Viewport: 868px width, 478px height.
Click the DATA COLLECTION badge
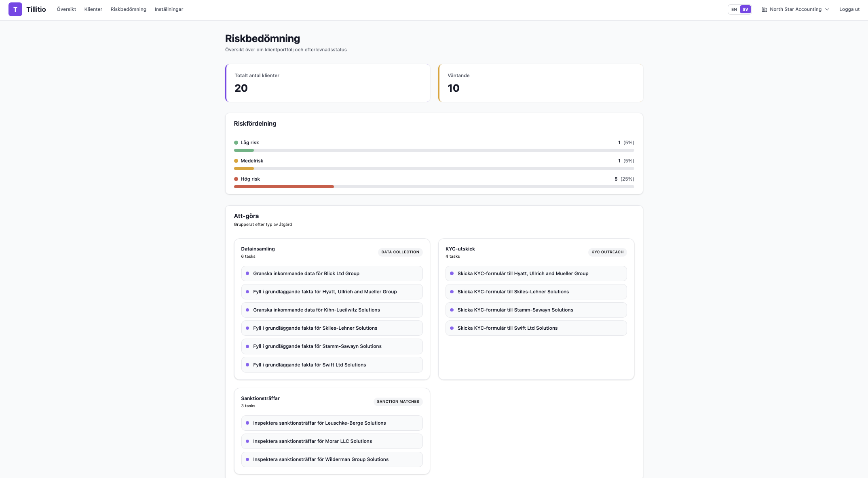click(400, 252)
